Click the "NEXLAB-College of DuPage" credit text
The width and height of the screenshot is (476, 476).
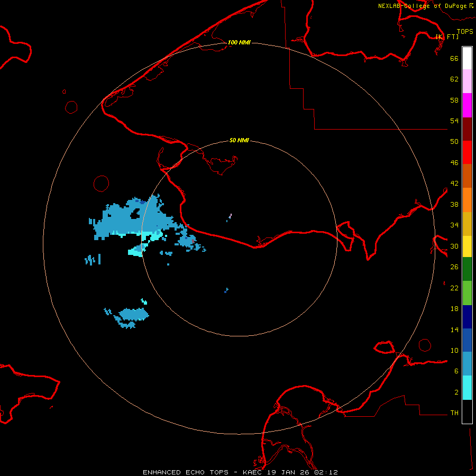(x=422, y=6)
